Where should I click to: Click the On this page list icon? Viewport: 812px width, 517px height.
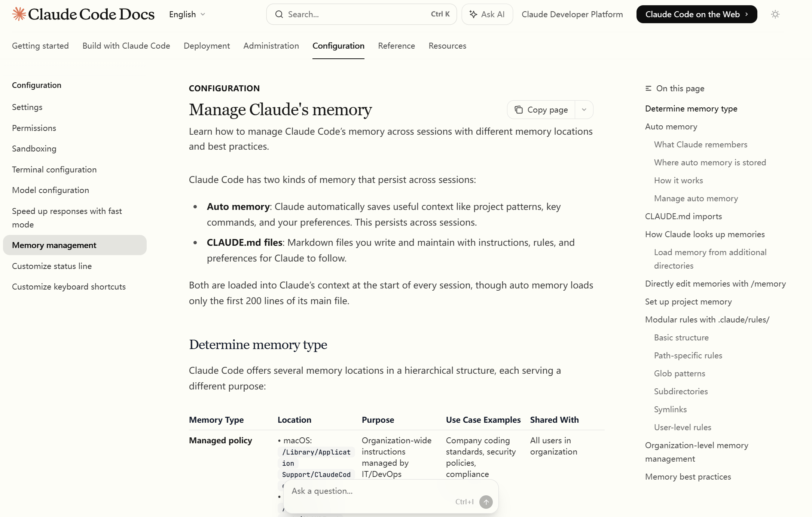pos(648,88)
